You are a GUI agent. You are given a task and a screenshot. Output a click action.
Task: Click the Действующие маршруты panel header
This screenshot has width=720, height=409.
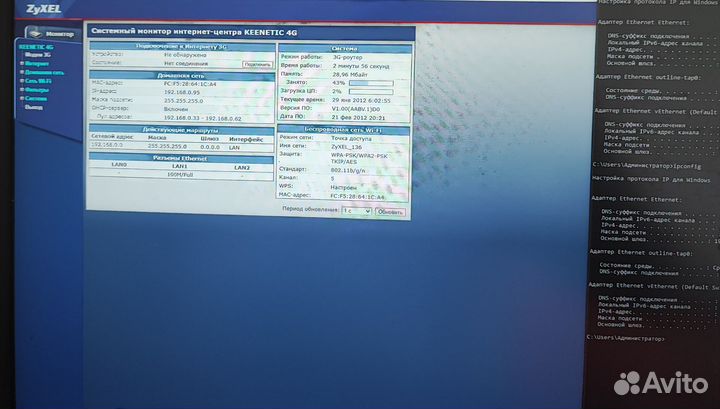pos(180,128)
